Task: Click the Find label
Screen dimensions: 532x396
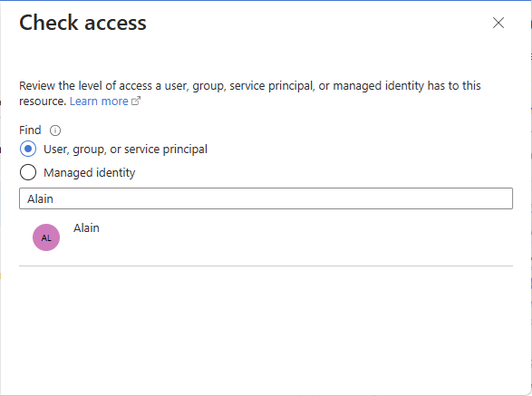Action: [30, 130]
